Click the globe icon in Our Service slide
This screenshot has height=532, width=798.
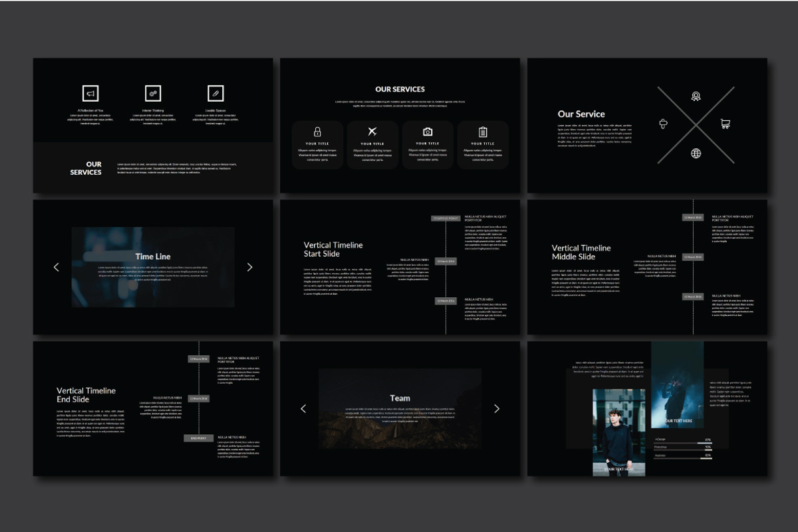click(x=696, y=154)
